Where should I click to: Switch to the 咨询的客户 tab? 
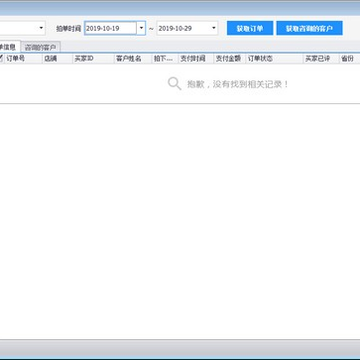click(41, 47)
